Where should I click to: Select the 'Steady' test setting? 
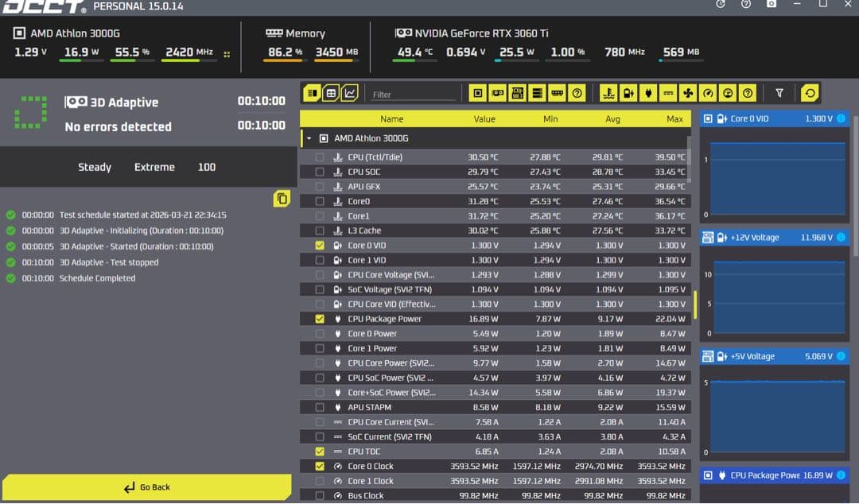94,167
